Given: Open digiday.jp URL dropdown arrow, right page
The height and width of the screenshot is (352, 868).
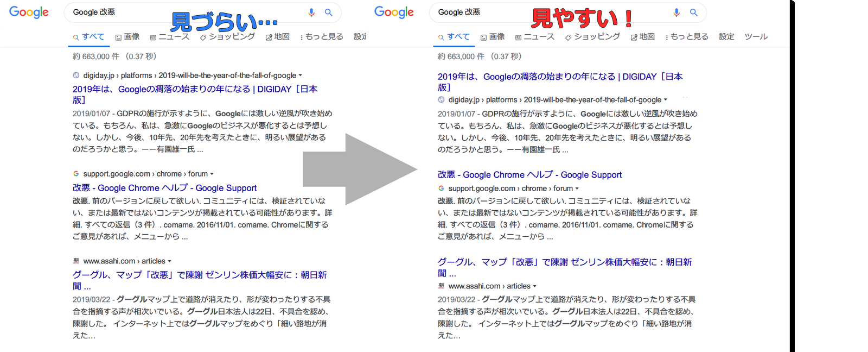Looking at the screenshot, I should point(666,100).
